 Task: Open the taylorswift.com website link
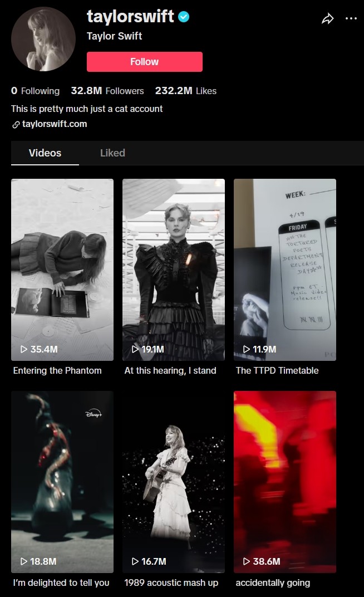click(x=55, y=124)
